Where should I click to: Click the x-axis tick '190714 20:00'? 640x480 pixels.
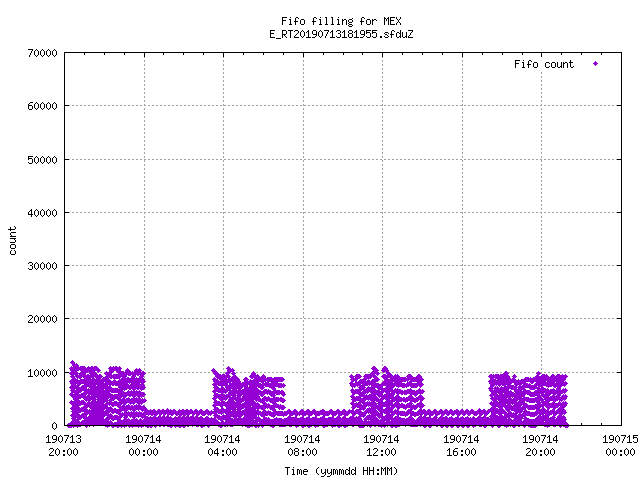540,446
